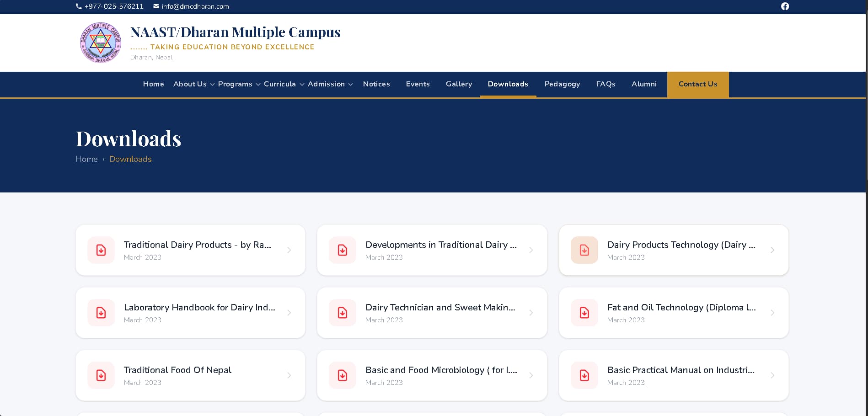The width and height of the screenshot is (868, 416).
Task: Open the Traditional Dairy Products title
Action: click(x=198, y=245)
